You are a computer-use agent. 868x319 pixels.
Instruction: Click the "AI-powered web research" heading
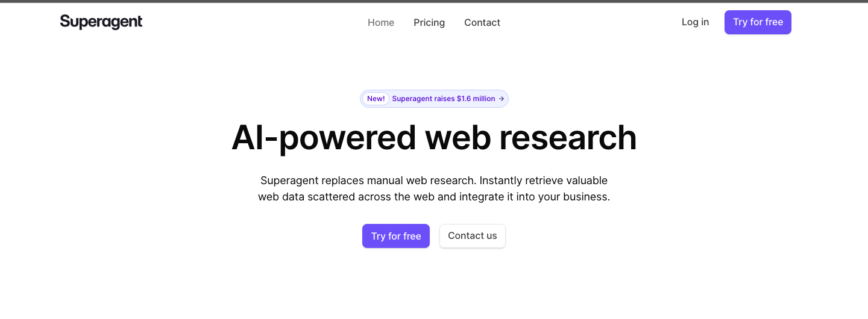pos(434,138)
